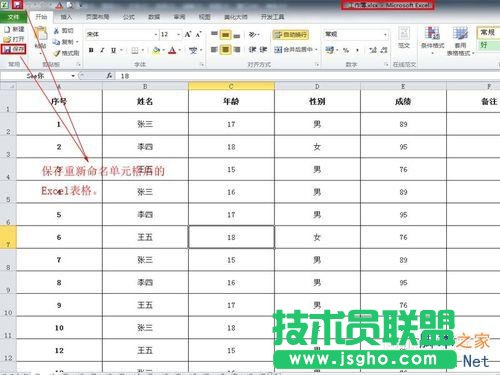Click the Fill Color paint bucket
This screenshot has width=500, height=375.
(x=156, y=50)
